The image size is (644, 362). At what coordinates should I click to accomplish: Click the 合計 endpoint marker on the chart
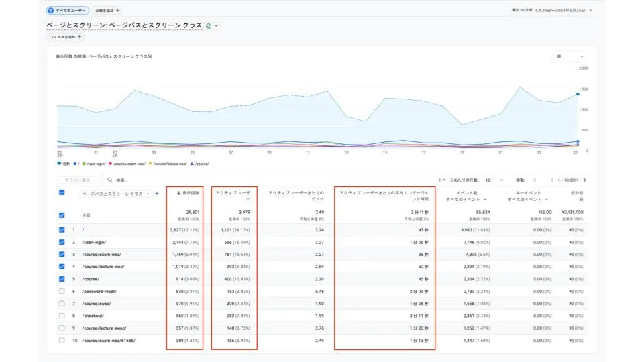click(578, 94)
